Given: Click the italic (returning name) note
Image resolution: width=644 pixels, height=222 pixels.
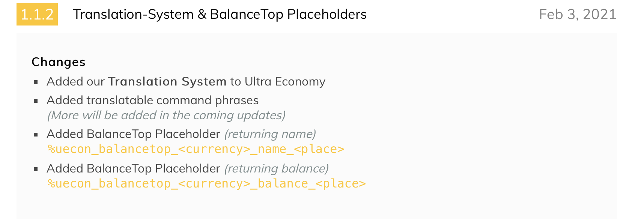Looking at the screenshot, I should (x=270, y=134).
